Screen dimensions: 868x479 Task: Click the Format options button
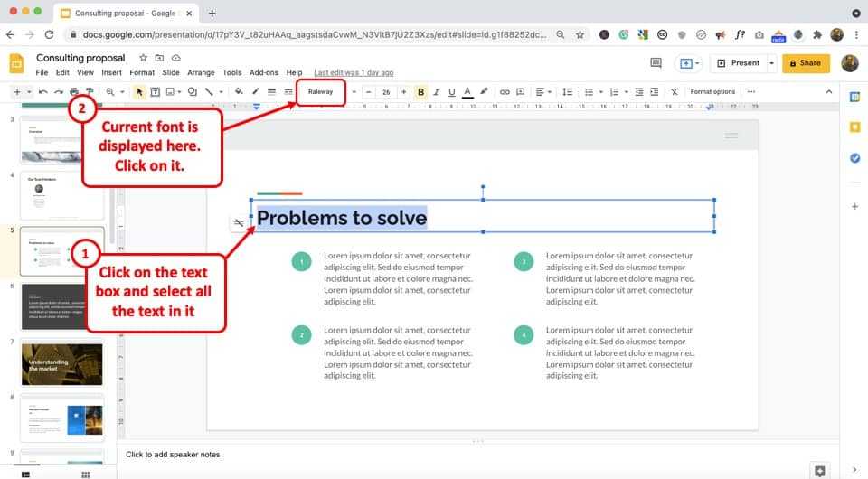(712, 91)
